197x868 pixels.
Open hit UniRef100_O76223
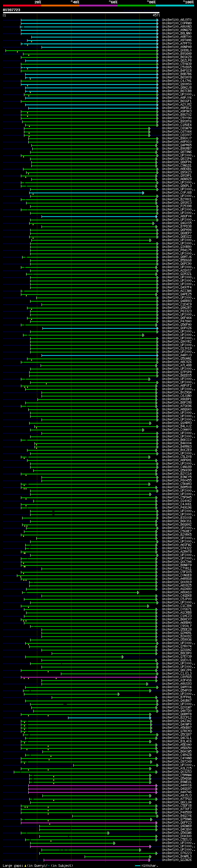tap(177, 853)
